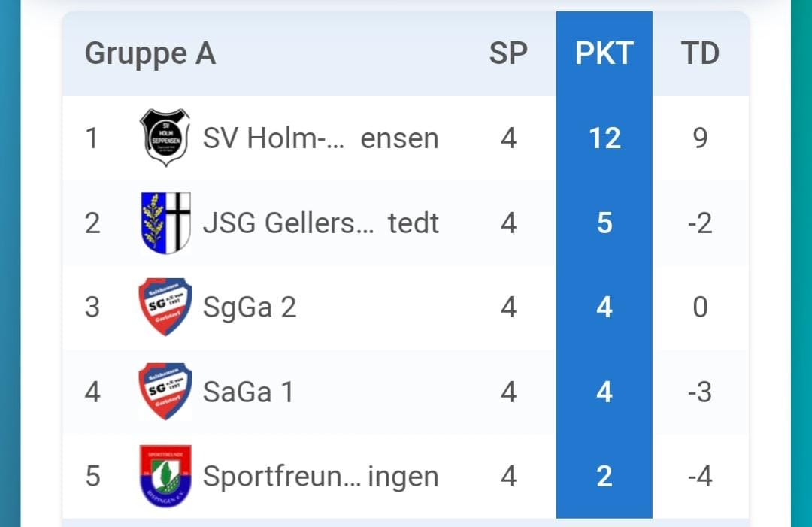Select the -4 goal difference cell
This screenshot has height=527, width=812.
click(x=700, y=477)
